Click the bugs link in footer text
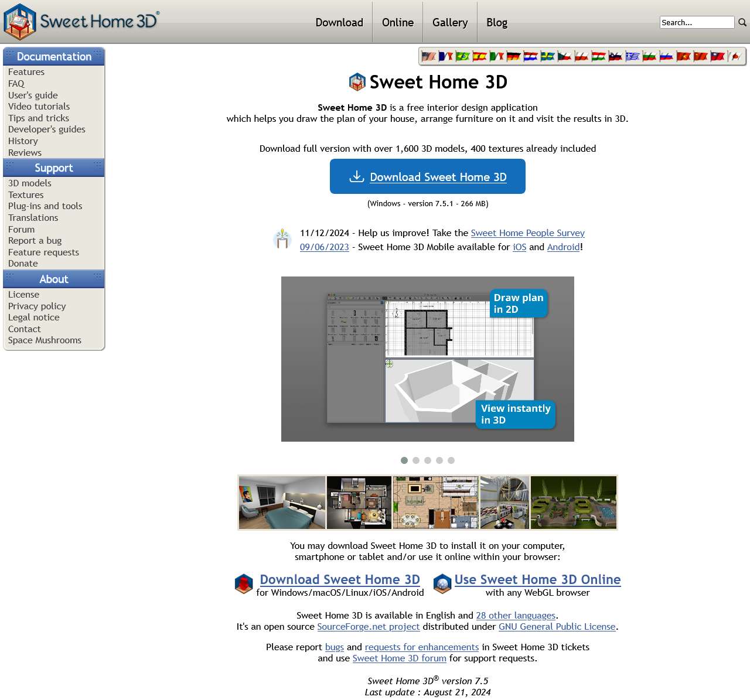This screenshot has width=750, height=700. [335, 647]
